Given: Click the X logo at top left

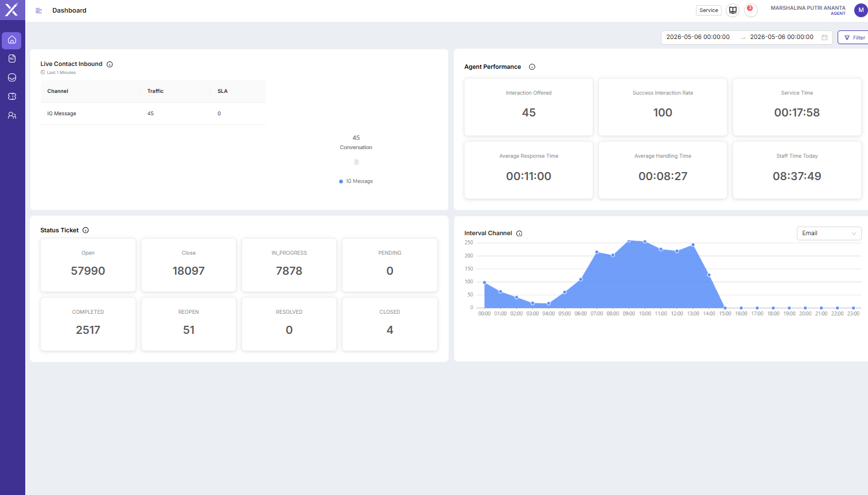Looking at the screenshot, I should 11,9.
